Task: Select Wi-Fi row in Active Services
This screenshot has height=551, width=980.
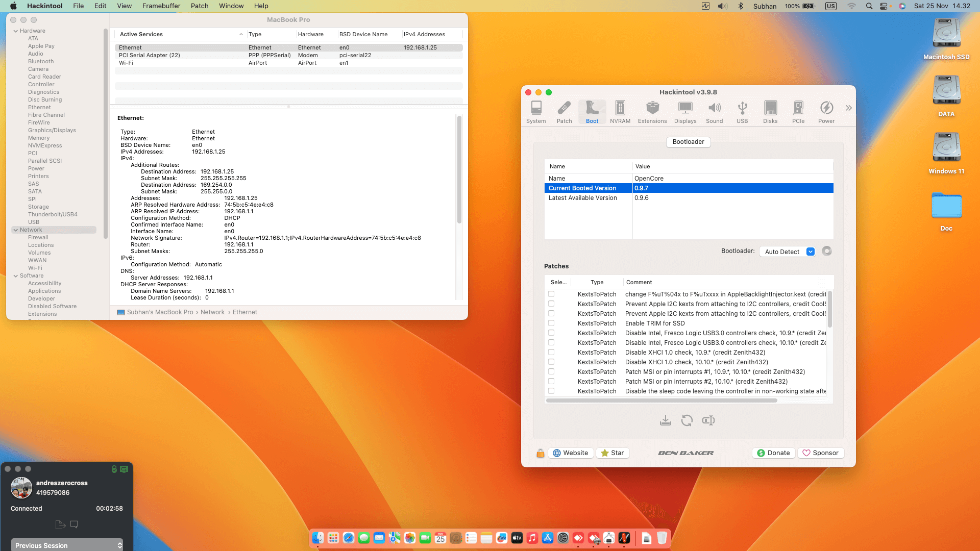Action: (x=289, y=63)
